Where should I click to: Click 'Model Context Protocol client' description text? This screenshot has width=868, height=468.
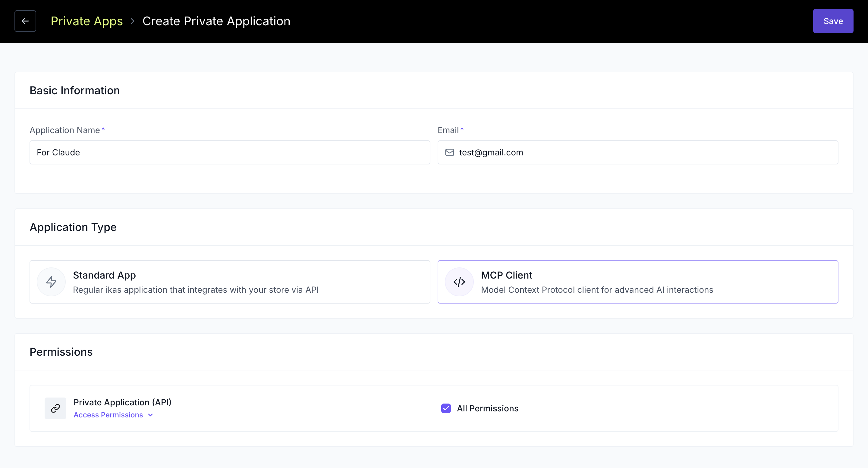click(597, 290)
